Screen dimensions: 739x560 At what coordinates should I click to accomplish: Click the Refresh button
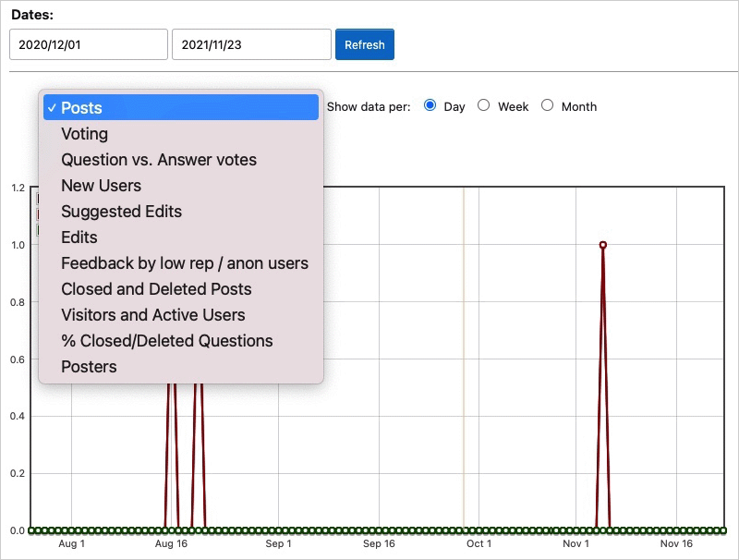point(364,44)
